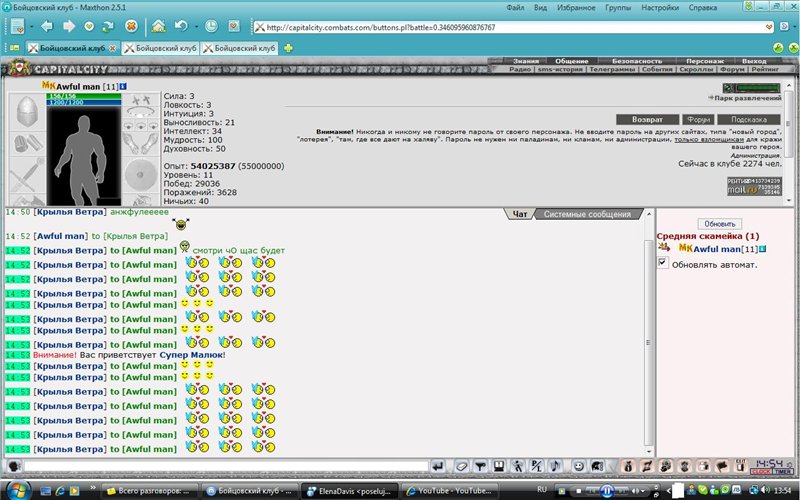Click the P/L icon in chat bar
This screenshot has width=800, height=500.
[536, 466]
